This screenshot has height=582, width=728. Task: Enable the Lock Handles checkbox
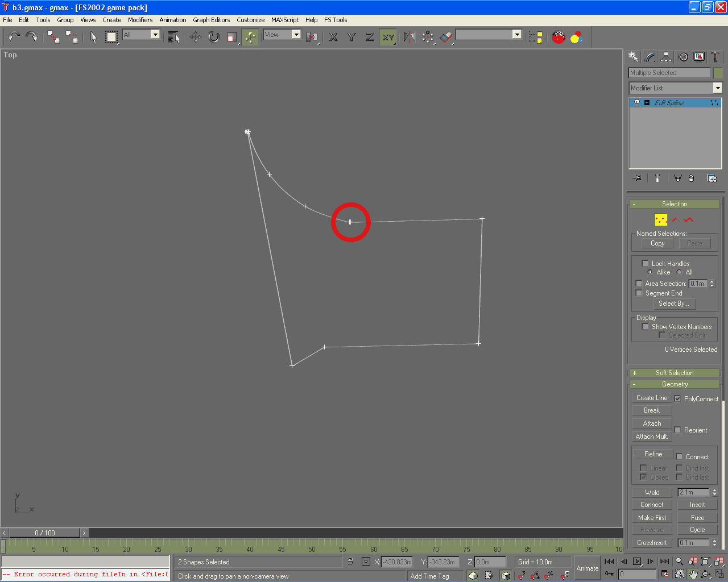pyautogui.click(x=645, y=263)
